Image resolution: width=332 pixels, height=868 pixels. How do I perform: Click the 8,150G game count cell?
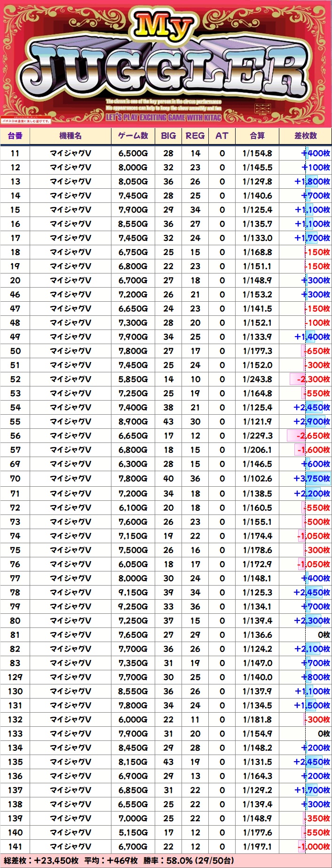point(133,762)
